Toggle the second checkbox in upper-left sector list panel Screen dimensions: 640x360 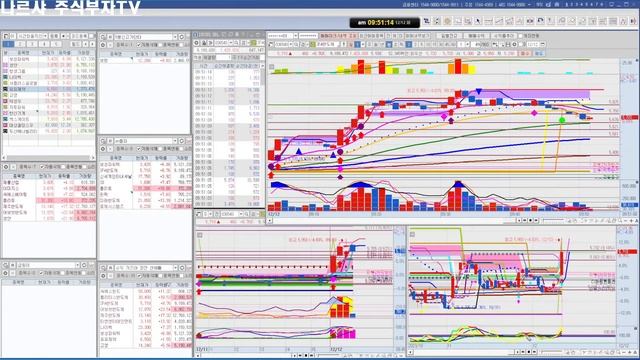63,167
